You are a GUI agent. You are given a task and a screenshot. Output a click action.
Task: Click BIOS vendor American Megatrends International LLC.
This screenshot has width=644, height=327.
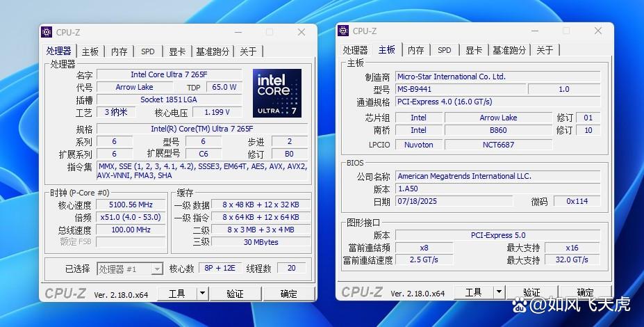(497, 177)
